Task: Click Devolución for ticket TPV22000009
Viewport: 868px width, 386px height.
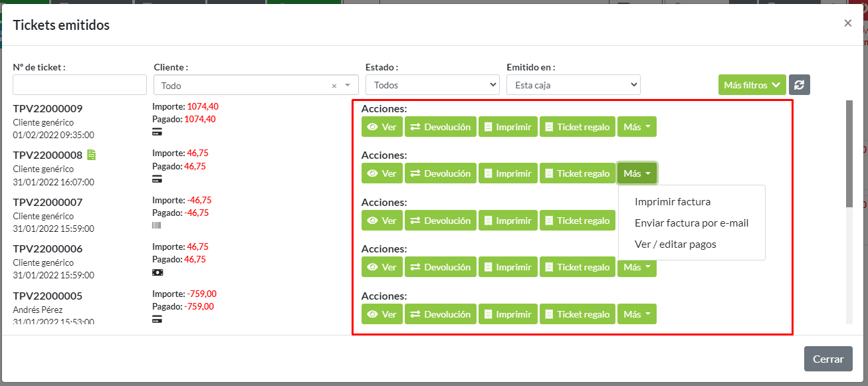Action: 441,127
